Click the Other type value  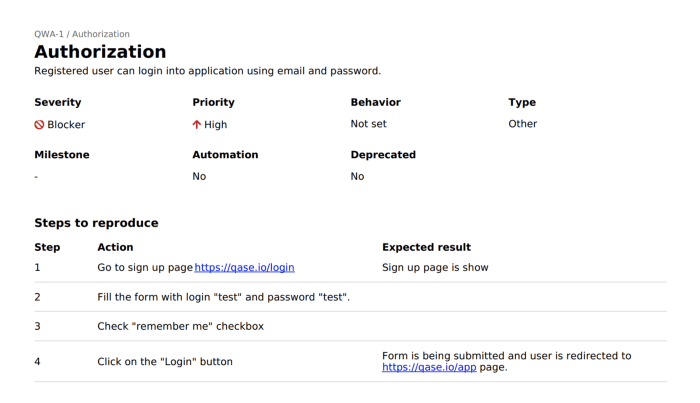tap(522, 124)
